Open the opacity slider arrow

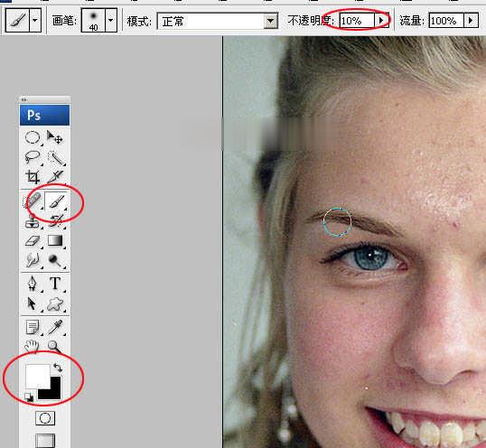coord(381,21)
